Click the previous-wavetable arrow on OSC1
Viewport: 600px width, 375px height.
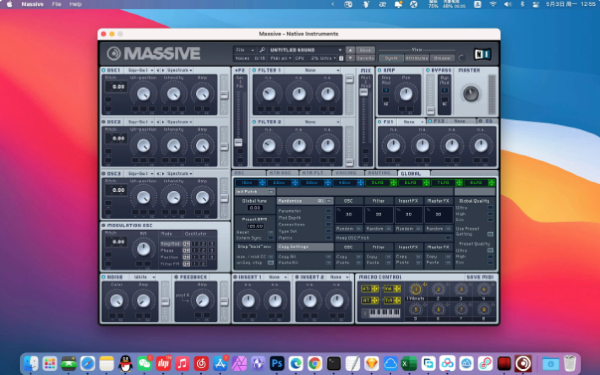158,70
